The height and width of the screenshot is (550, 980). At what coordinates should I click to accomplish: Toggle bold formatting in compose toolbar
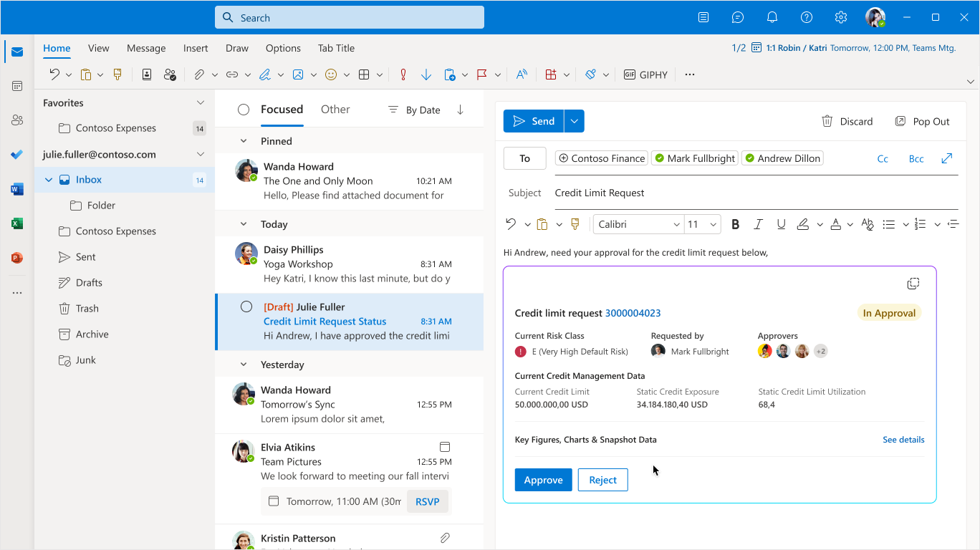735,224
